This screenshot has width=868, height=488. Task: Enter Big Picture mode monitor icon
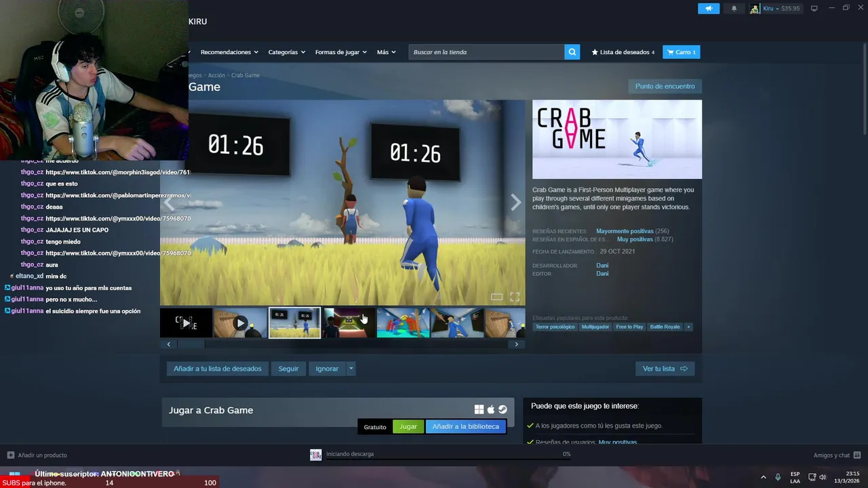[x=814, y=9]
